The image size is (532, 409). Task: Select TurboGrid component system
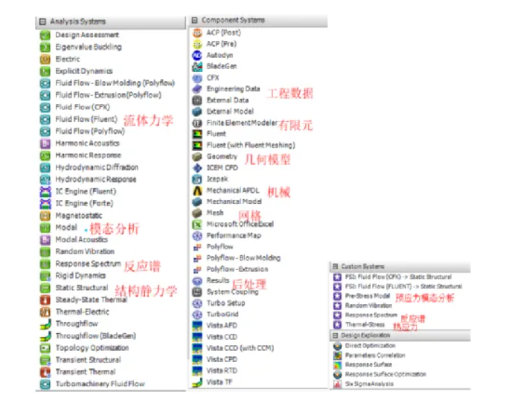coord(222,315)
